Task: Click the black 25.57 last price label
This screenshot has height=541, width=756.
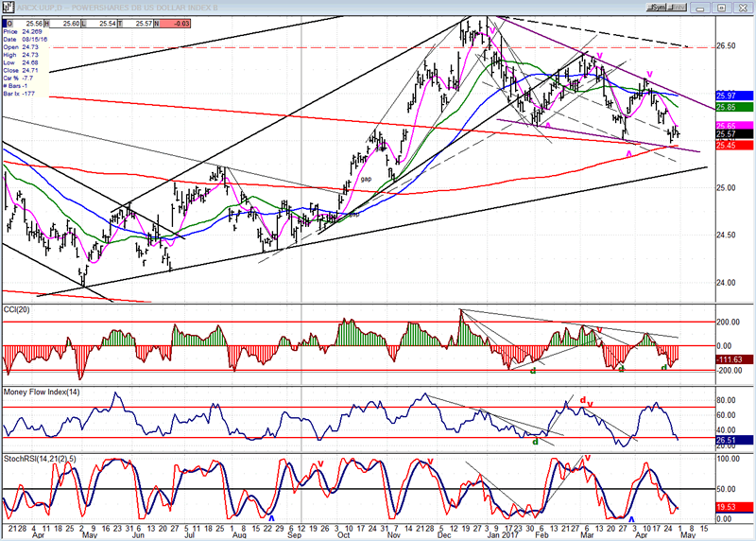Action: click(731, 135)
